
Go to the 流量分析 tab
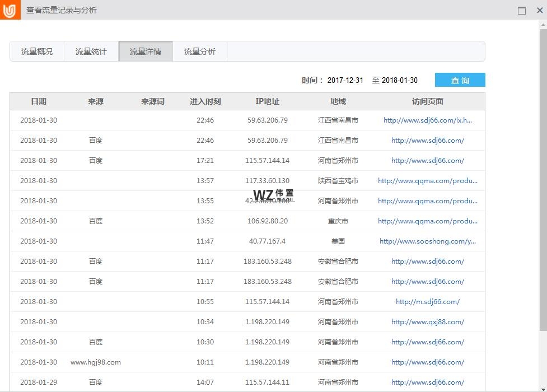point(200,52)
